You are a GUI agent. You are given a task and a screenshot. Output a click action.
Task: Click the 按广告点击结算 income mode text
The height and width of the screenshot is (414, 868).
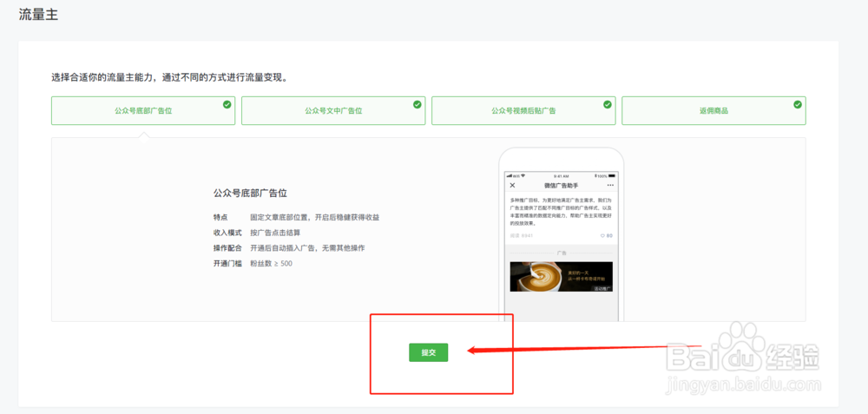pos(275,233)
